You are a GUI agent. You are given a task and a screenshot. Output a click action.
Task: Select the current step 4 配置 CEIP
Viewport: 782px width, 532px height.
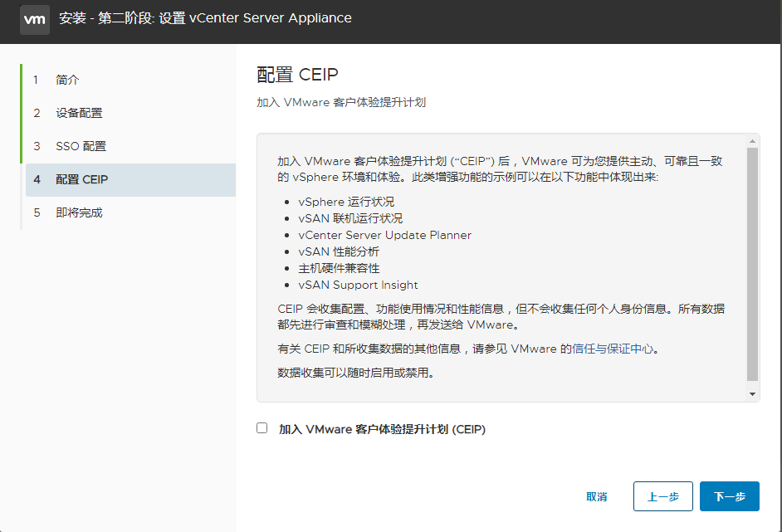[x=130, y=180]
